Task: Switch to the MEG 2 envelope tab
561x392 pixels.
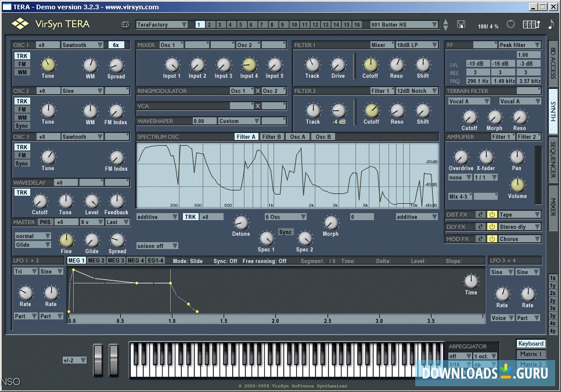Action: tap(96, 261)
